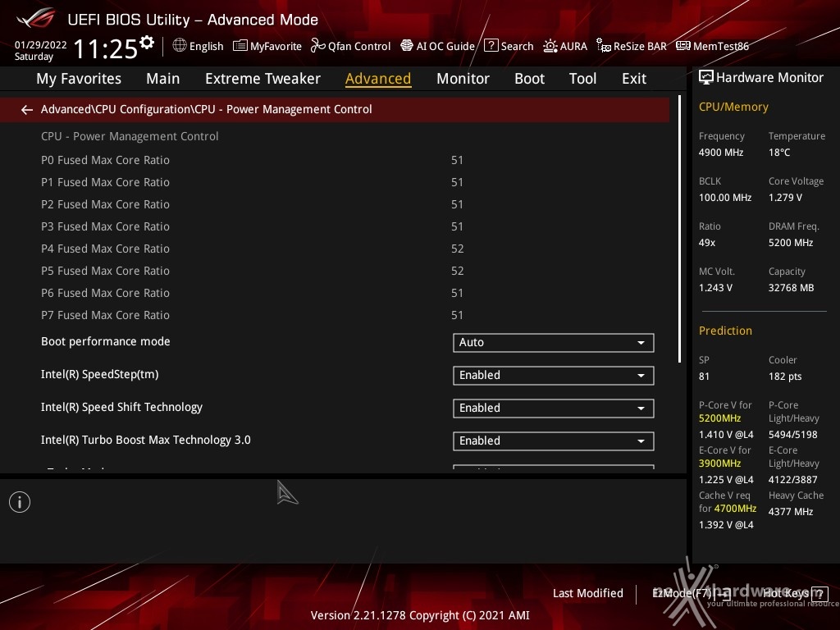Image resolution: width=840 pixels, height=630 pixels.
Task: Open the Intel(R) Speed Shift Technology dropdown
Action: [554, 409]
